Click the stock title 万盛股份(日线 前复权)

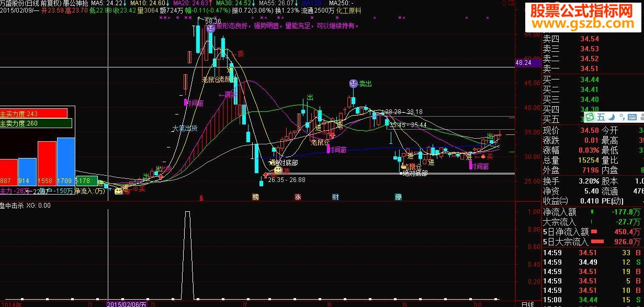[x=31, y=4]
